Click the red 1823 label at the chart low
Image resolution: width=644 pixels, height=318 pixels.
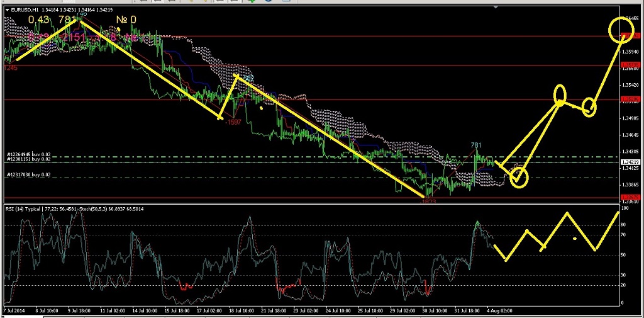[428, 201]
